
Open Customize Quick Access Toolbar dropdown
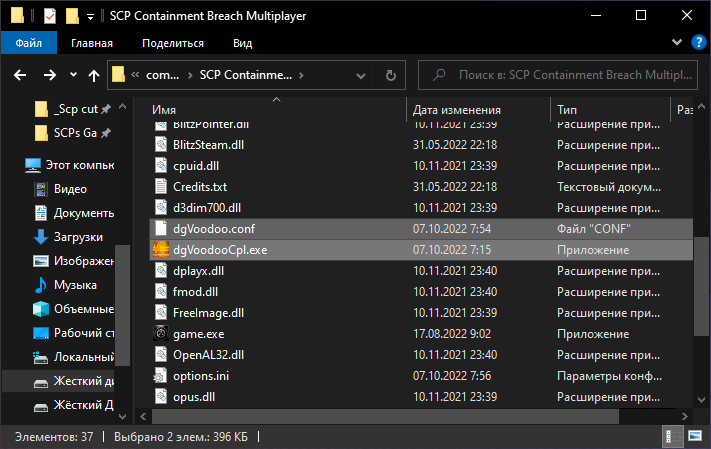[91, 17]
